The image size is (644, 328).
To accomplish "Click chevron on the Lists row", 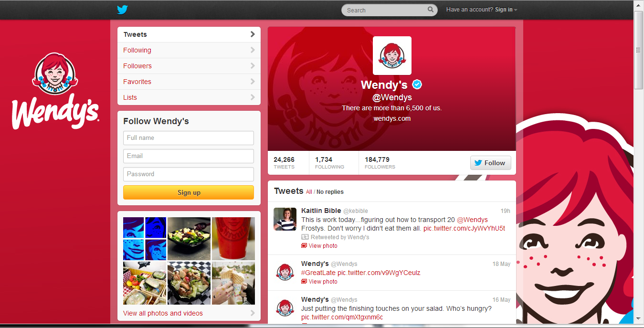I will pos(253,97).
